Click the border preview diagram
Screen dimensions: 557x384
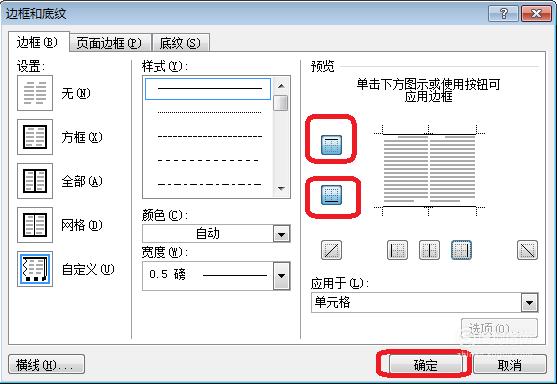[429, 170]
